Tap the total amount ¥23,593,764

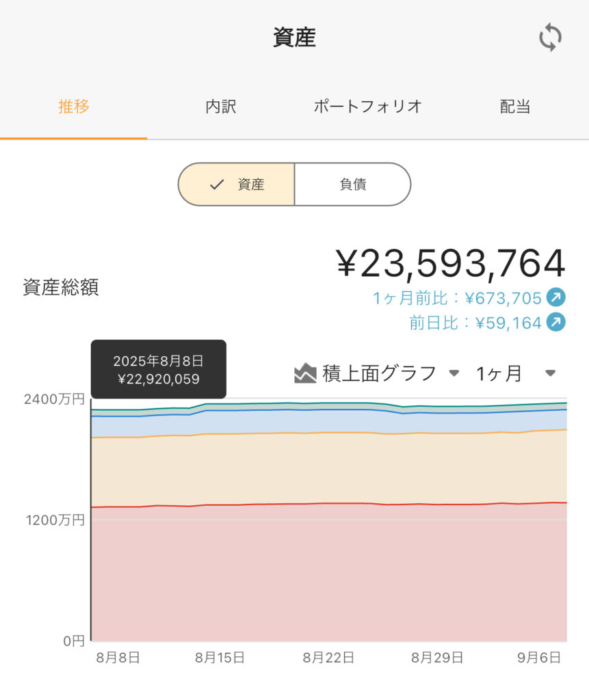point(450,263)
